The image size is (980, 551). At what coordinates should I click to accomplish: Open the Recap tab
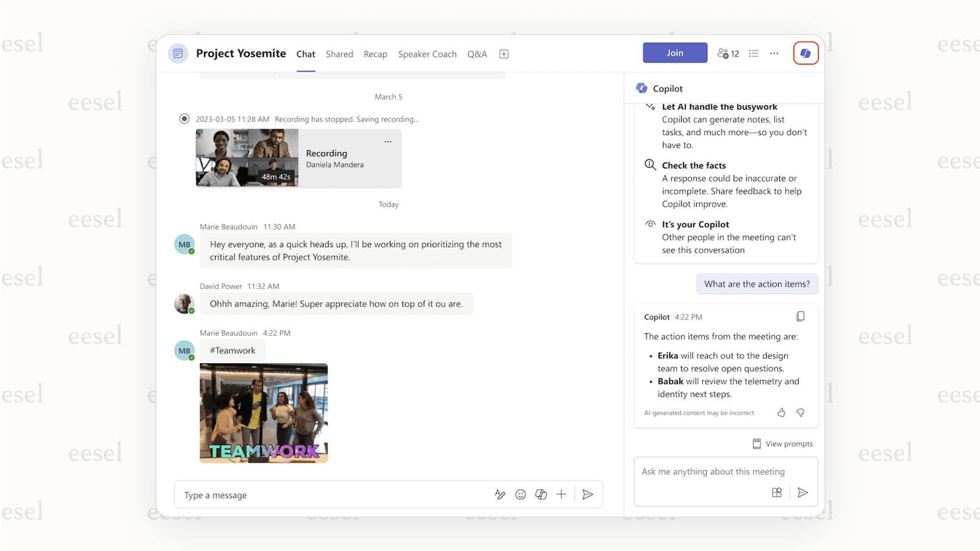(x=375, y=54)
